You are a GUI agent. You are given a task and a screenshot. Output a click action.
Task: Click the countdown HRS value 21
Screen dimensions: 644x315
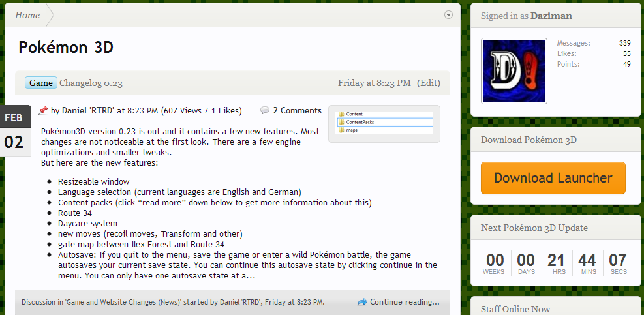coord(556,260)
